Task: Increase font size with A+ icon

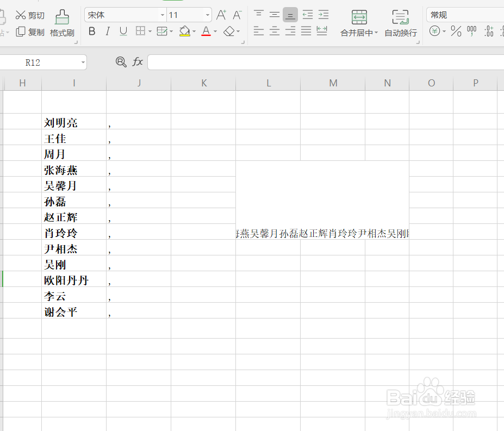Action: click(x=221, y=15)
